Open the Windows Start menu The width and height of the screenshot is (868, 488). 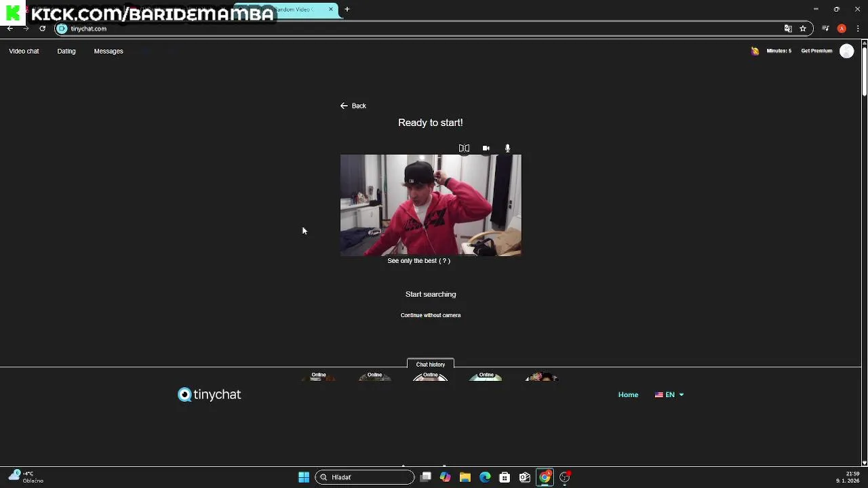304,477
